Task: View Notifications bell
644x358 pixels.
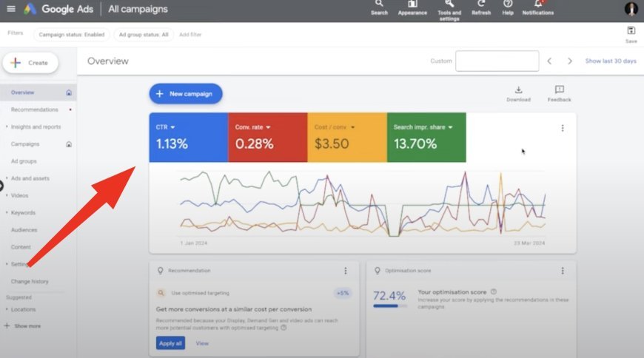Action: 537,6
